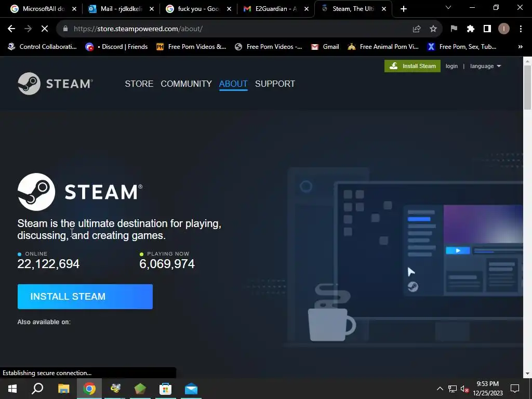Switch to the Mail - rjdkdkel tab
Image resolution: width=532 pixels, height=399 pixels.
coord(121,9)
